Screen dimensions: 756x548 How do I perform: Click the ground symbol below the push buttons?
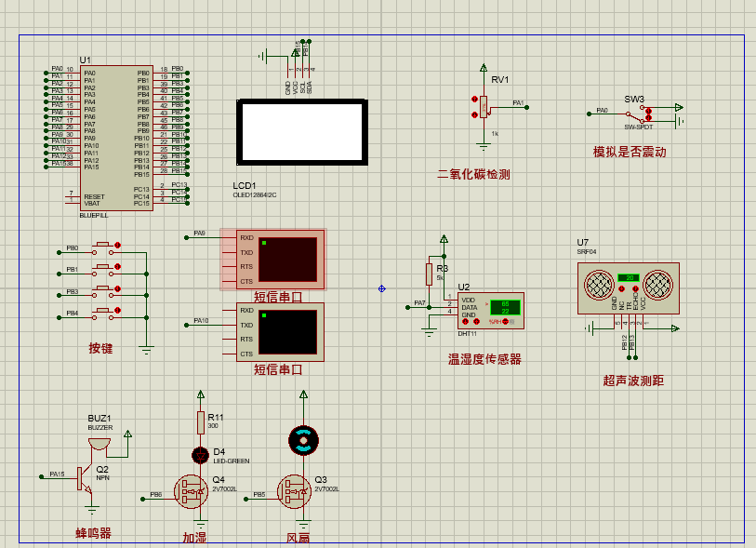(x=146, y=350)
